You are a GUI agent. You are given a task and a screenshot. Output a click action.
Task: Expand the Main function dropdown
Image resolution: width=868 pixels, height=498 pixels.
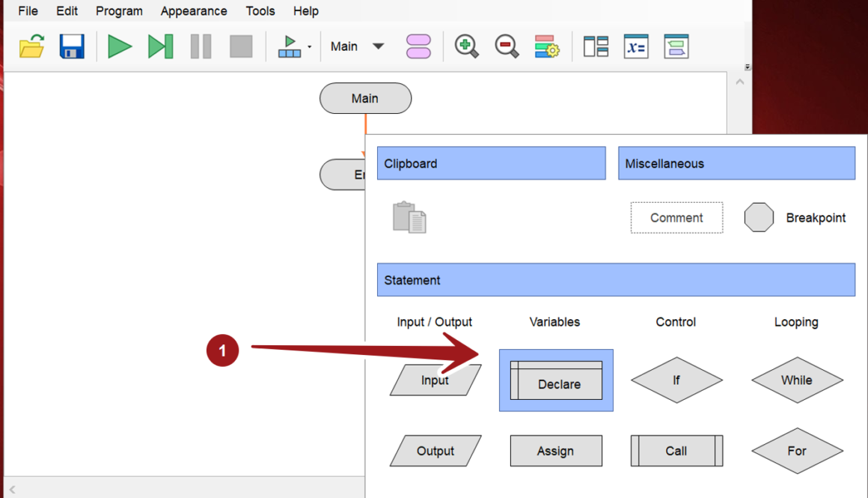(x=379, y=46)
